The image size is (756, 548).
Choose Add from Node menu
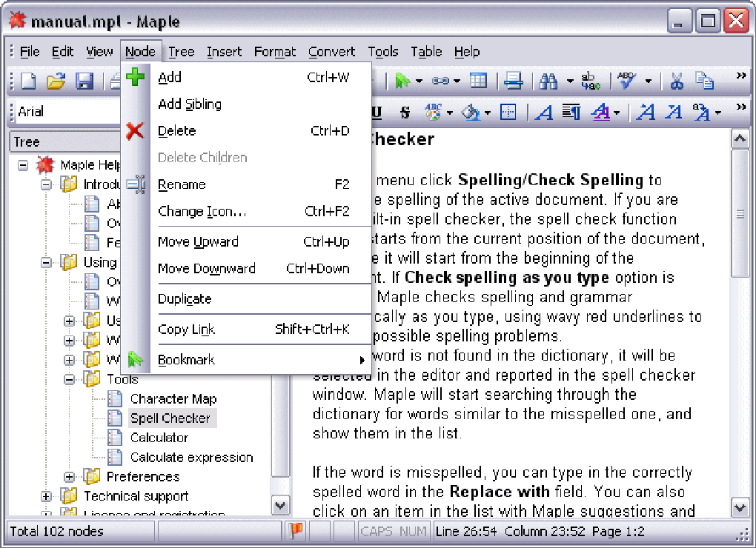point(246,77)
